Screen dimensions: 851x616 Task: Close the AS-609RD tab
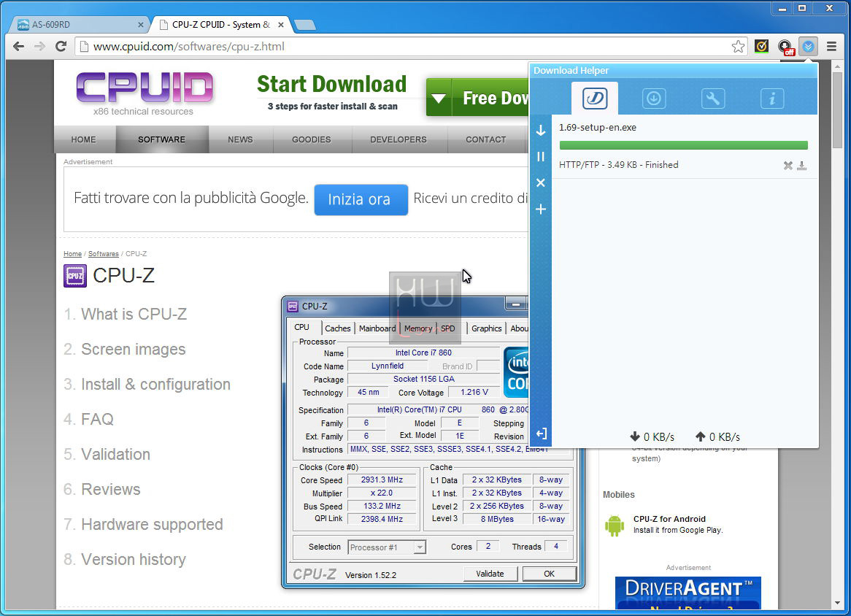[141, 24]
